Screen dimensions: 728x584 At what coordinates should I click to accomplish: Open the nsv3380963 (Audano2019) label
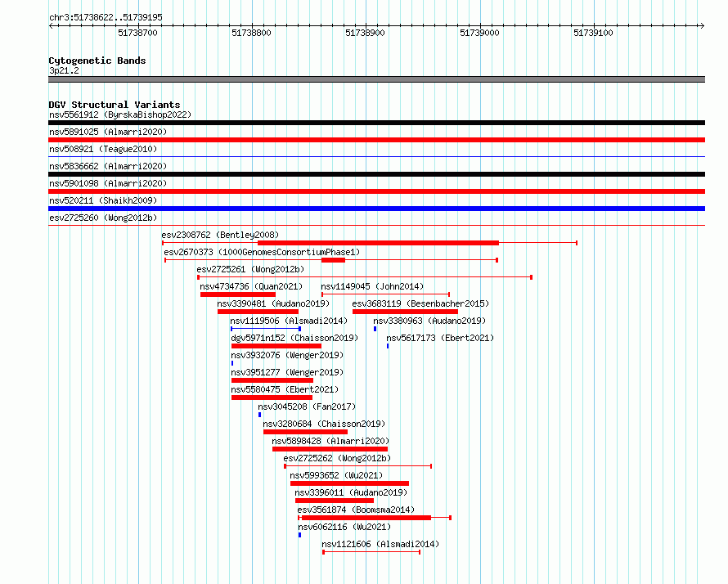(x=429, y=321)
